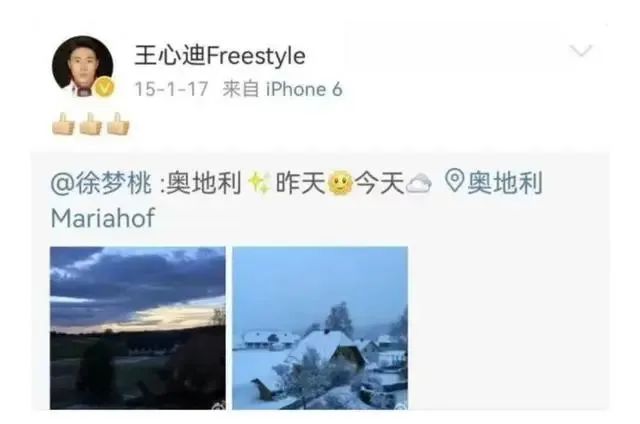
Task: Click the cloud emoji after 今天
Action: (x=419, y=183)
